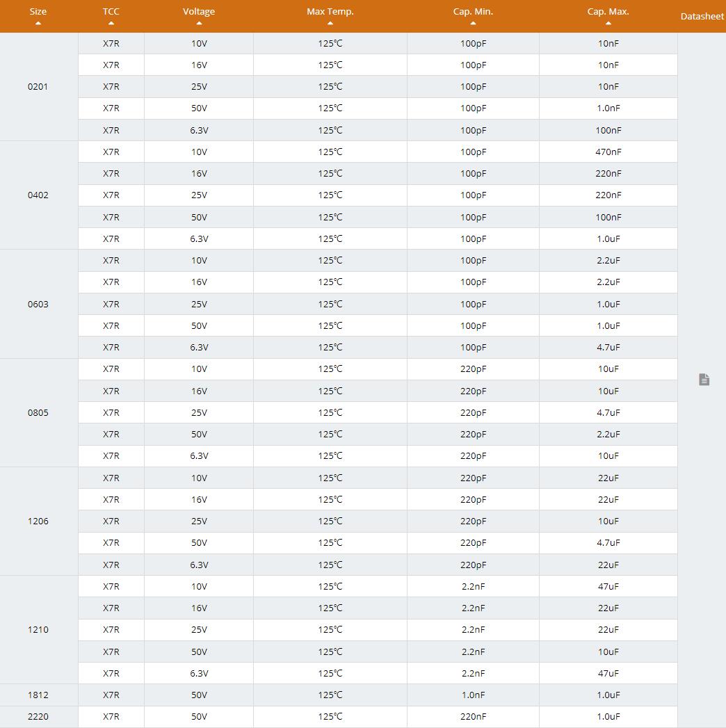This screenshot has width=726, height=728.
Task: Select the 1812 size cell
Action: click(38, 695)
